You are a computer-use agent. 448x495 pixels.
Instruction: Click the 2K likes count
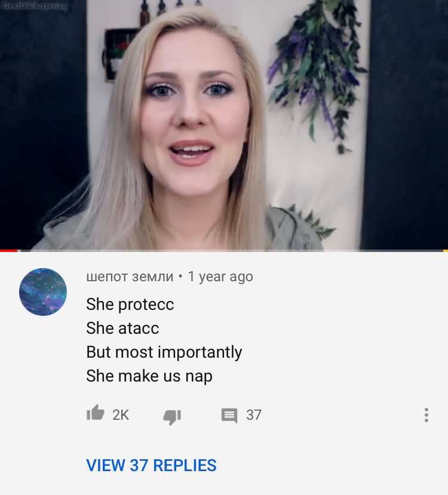pos(121,415)
